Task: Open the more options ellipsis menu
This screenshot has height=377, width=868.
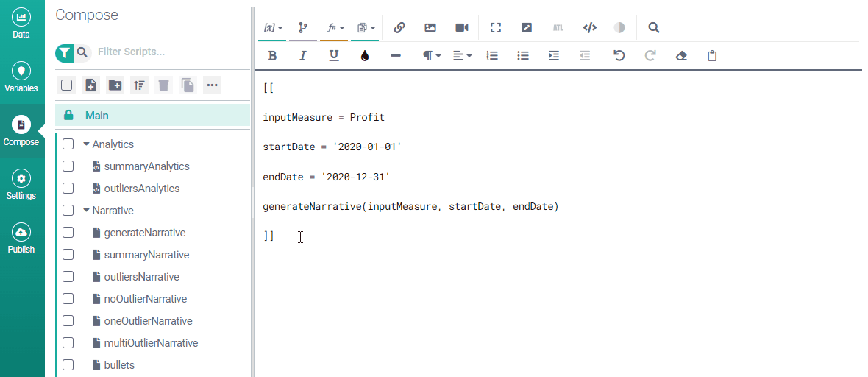Action: [212, 85]
